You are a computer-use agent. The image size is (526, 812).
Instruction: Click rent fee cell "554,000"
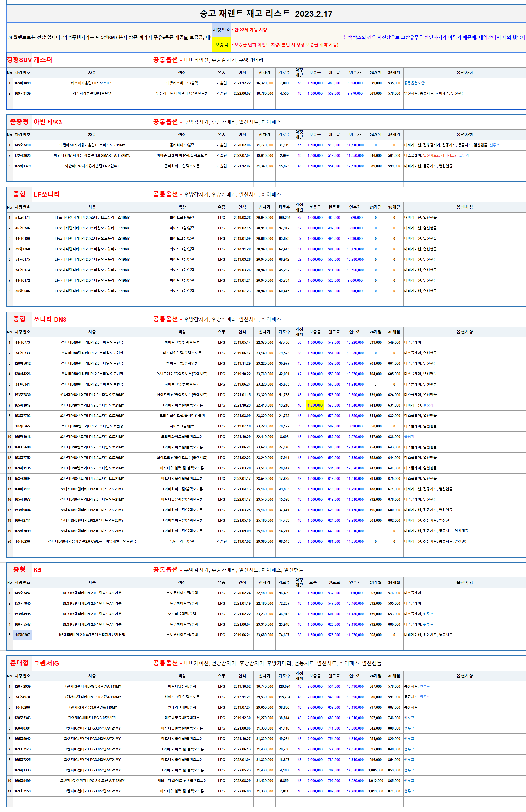(334, 166)
